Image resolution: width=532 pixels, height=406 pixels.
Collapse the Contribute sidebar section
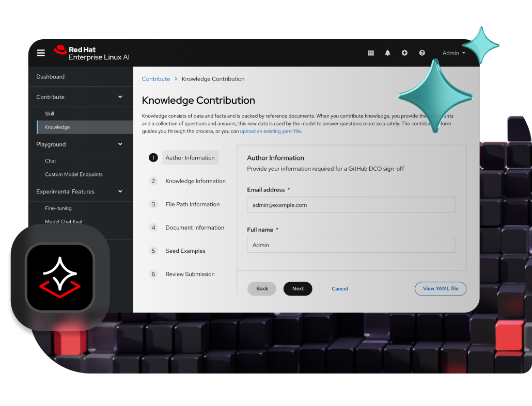click(x=120, y=97)
